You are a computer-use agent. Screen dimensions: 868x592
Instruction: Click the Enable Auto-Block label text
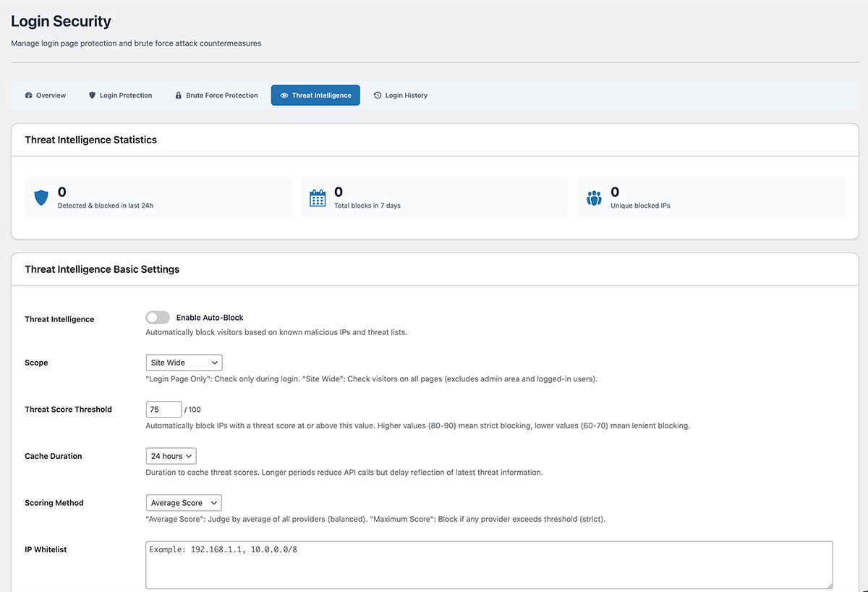pyautogui.click(x=210, y=318)
